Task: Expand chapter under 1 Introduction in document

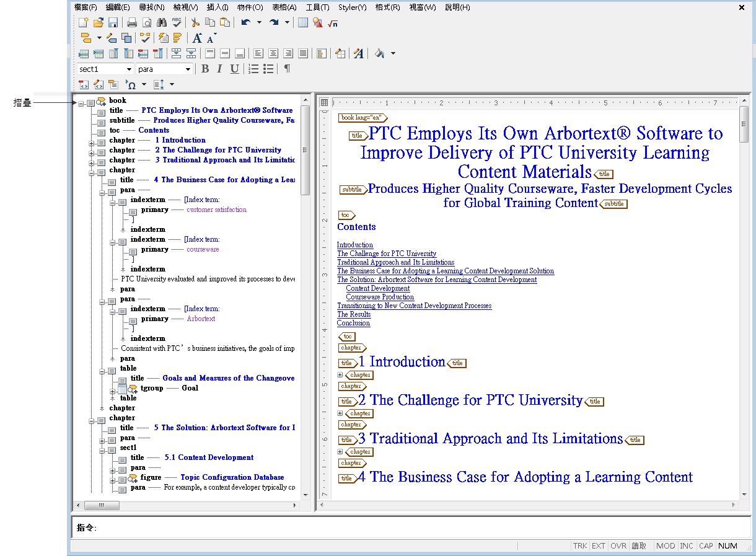Action: coord(340,374)
